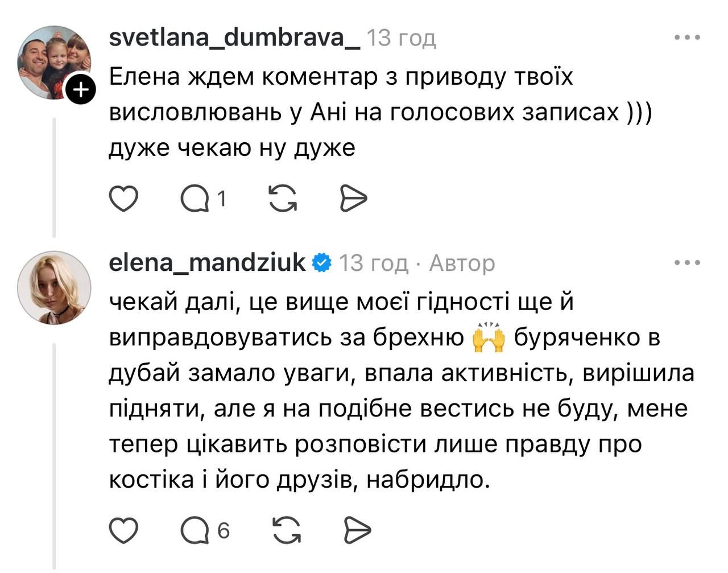Viewport: 728px width, 573px height.
Task: Open svetlana_dumbrava_ profile via username
Action: pos(234,38)
